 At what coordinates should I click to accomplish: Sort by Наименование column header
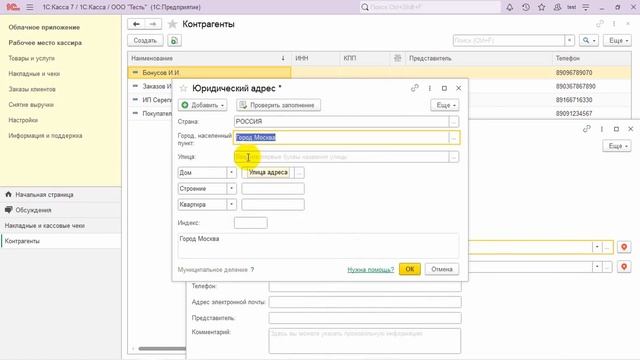pos(209,58)
